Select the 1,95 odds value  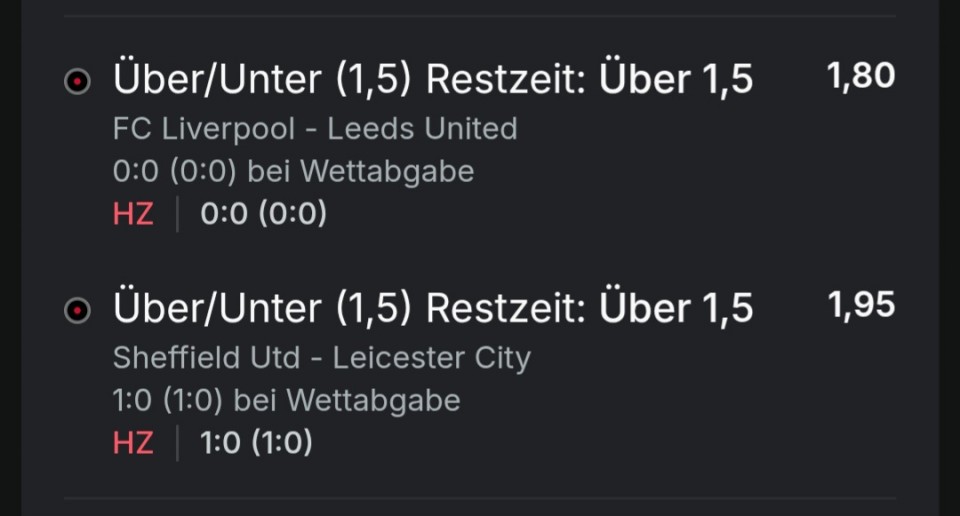click(860, 305)
